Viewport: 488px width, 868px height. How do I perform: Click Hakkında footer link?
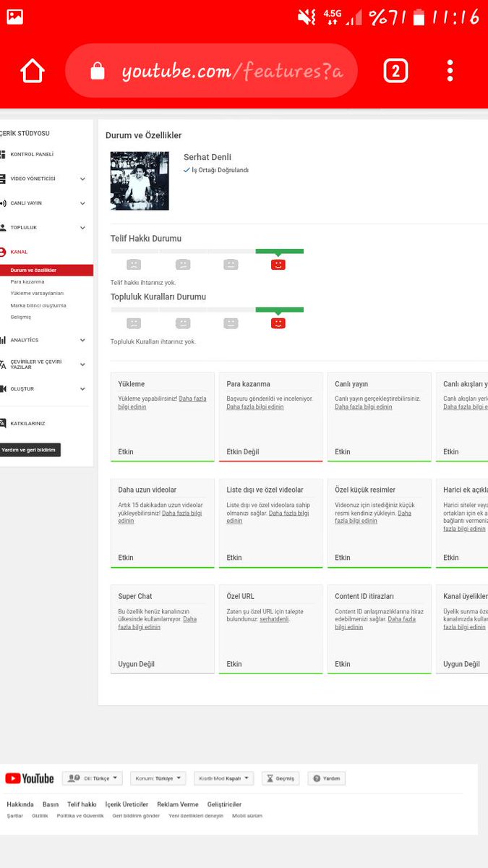pyautogui.click(x=20, y=804)
